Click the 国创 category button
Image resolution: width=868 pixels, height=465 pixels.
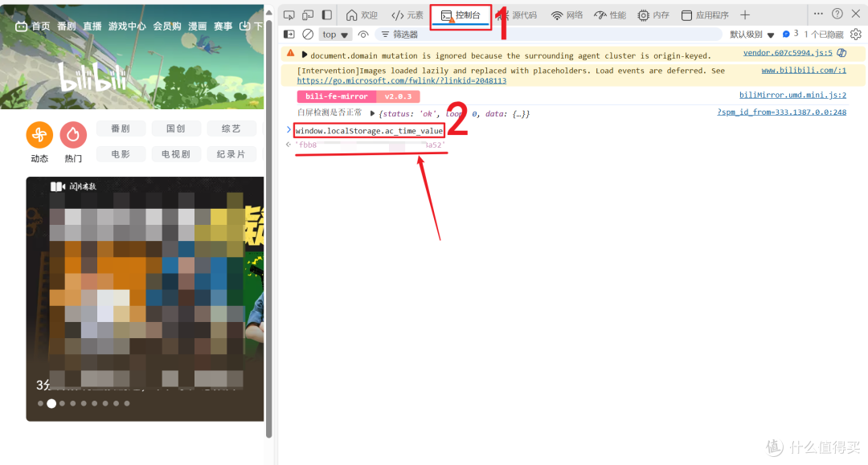[x=176, y=128]
